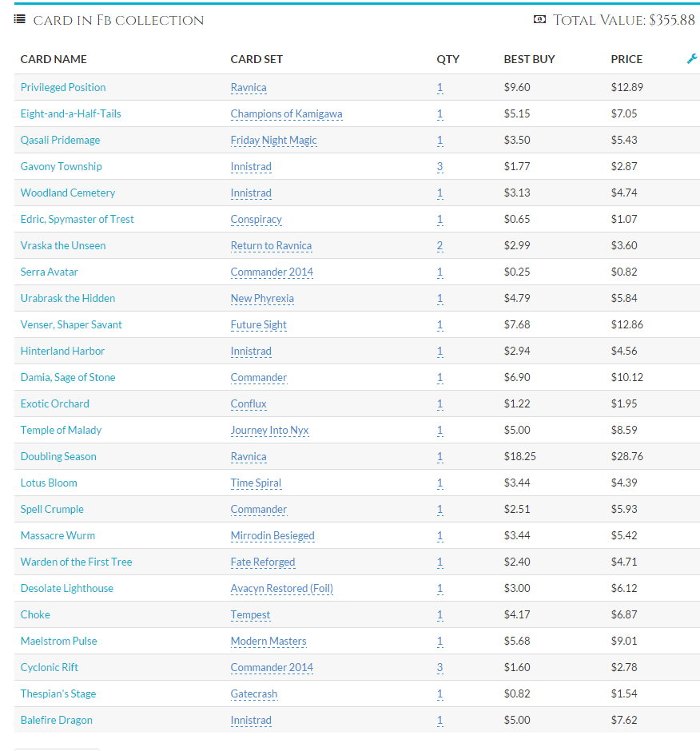This screenshot has width=700, height=751.
Task: Open the Modern Masters set link
Action: [x=268, y=641]
